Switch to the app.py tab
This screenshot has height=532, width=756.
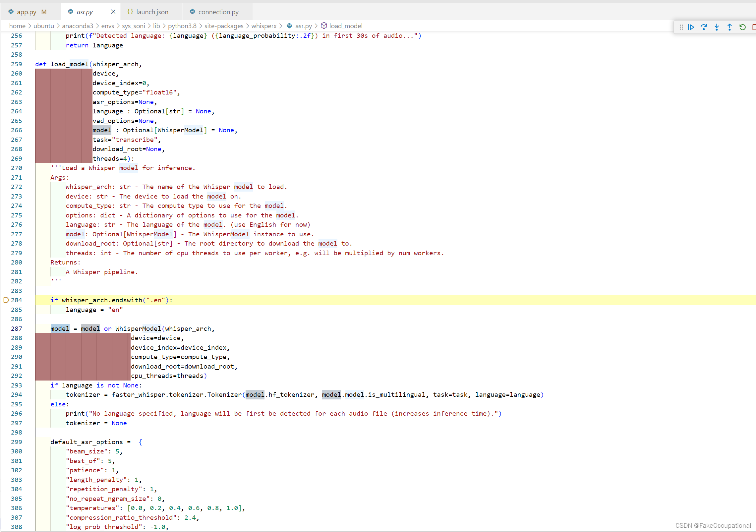(27, 12)
